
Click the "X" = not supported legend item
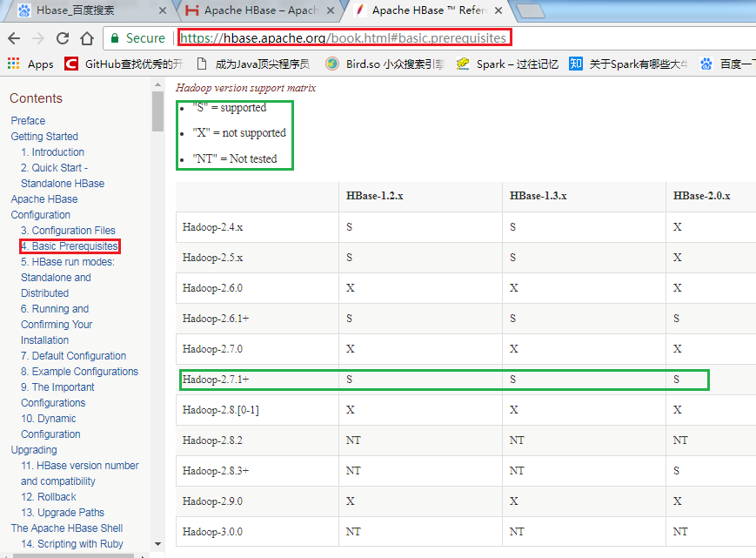pos(239,132)
